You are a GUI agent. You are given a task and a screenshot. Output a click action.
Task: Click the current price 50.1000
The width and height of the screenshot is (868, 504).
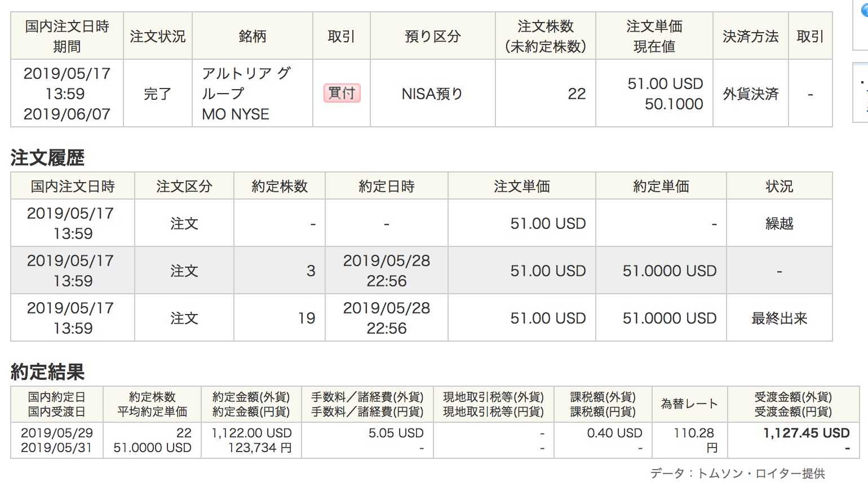coord(674,104)
